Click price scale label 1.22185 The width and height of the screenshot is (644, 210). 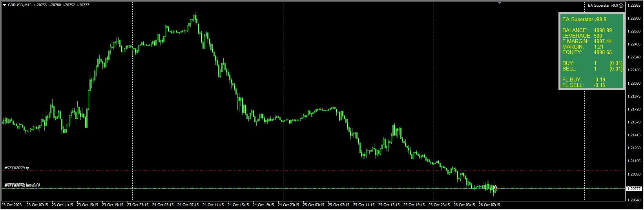(634, 70)
